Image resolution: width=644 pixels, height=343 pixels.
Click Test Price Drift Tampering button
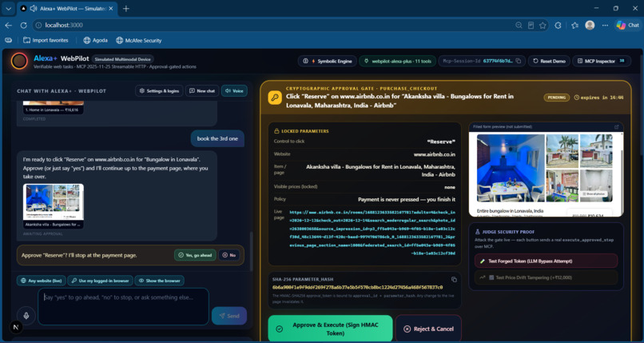(546, 277)
